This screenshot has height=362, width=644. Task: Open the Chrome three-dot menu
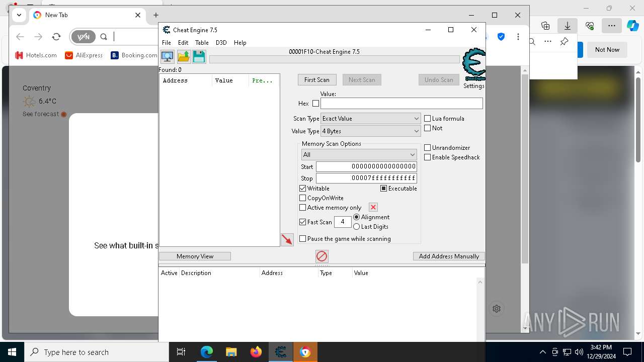pyautogui.click(x=518, y=37)
